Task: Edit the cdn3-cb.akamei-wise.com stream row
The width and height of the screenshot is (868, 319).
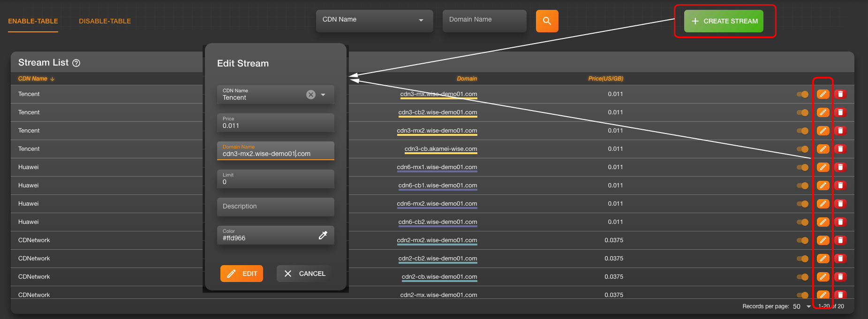Action: tap(823, 149)
